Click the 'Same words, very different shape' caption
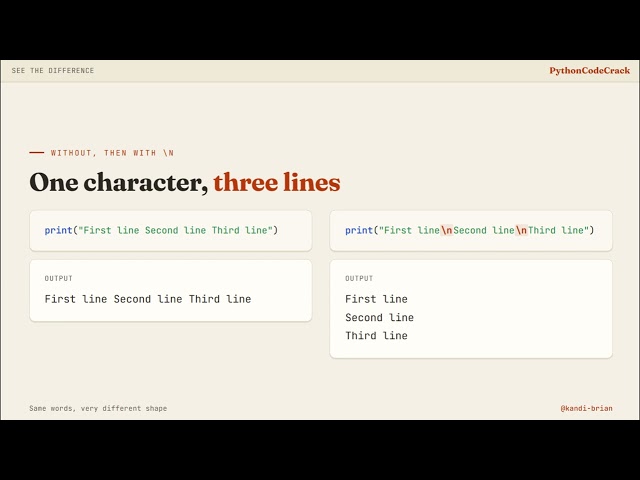This screenshot has height=480, width=640. [x=98, y=408]
